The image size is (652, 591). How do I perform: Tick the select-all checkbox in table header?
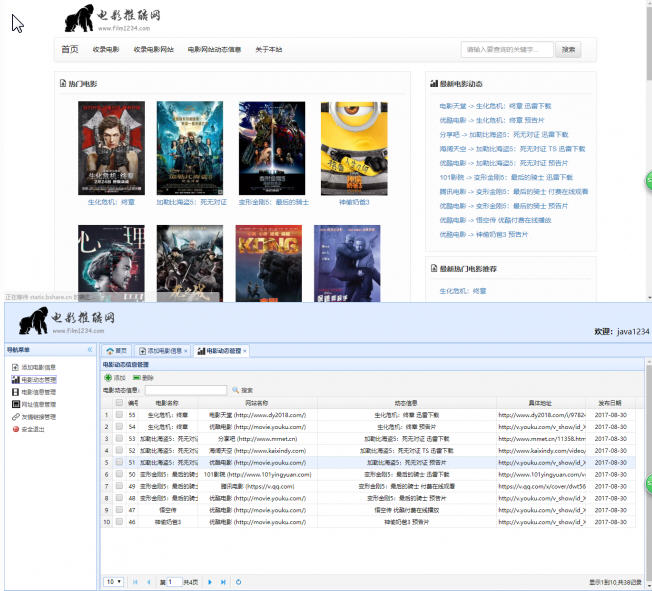click(120, 402)
